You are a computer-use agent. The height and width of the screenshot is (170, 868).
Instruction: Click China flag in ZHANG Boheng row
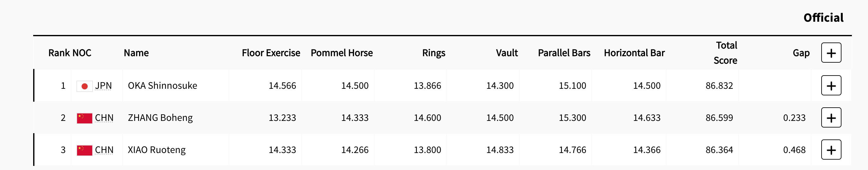(x=85, y=118)
